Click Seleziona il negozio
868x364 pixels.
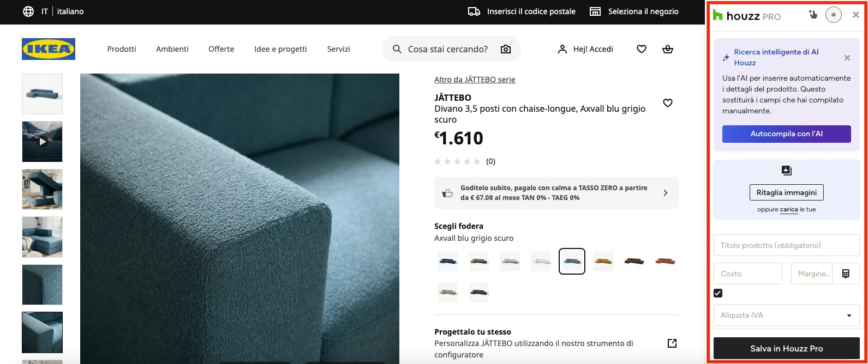[x=643, y=11]
